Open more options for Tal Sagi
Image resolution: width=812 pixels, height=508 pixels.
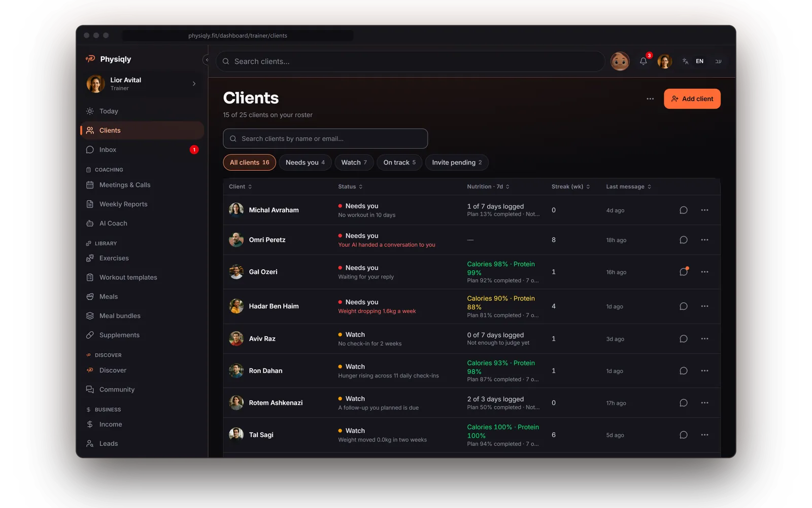pyautogui.click(x=704, y=435)
